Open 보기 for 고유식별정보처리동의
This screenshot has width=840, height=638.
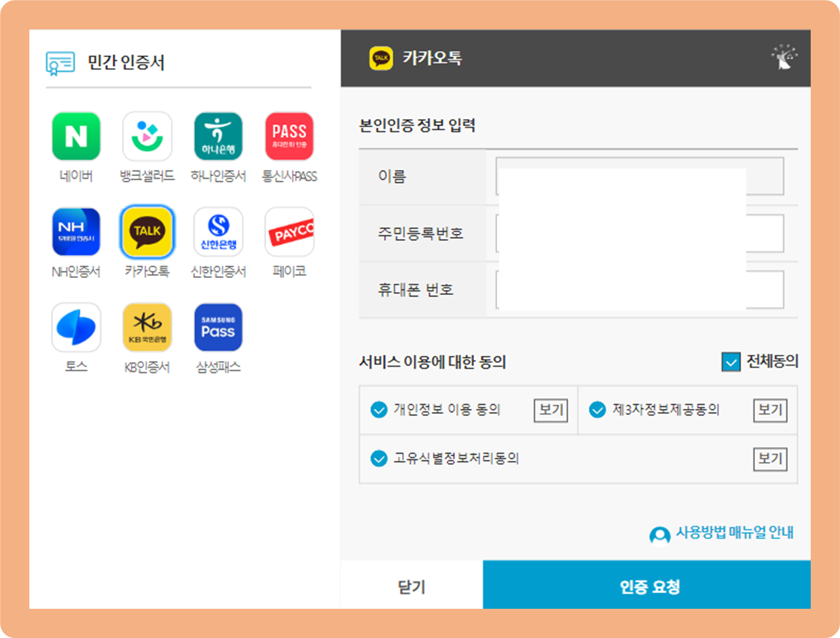pos(770,459)
